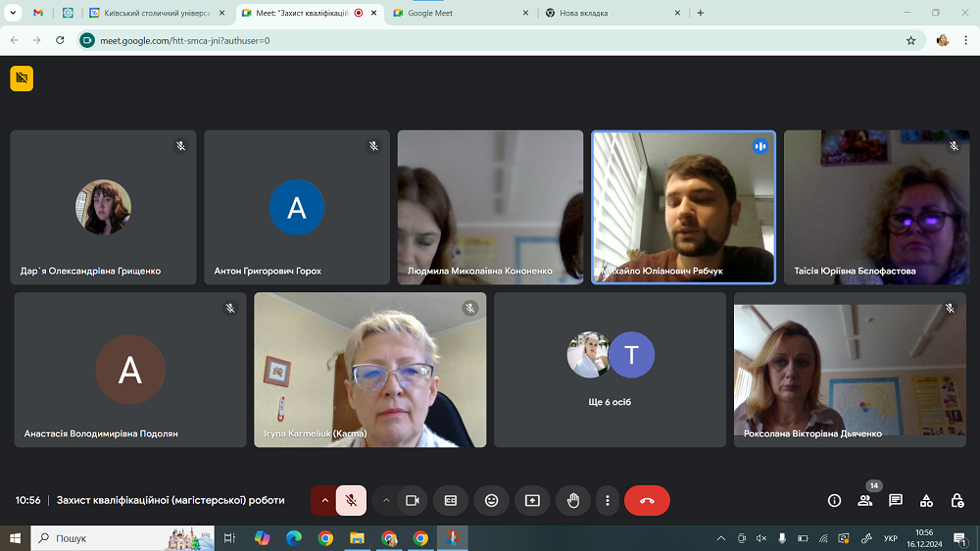Click the present screen icon
Screen dimensions: 980x551
[x=532, y=500]
